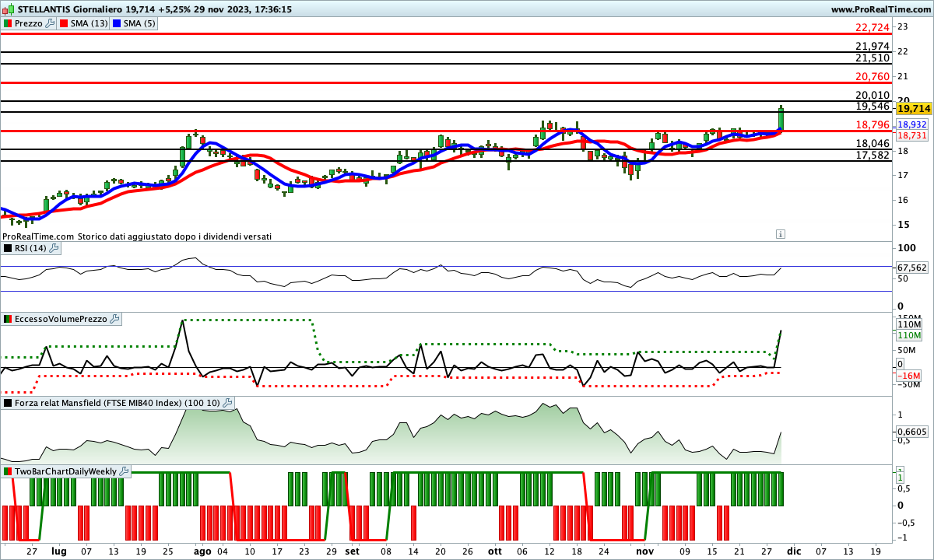The width and height of the screenshot is (934, 560).
Task: Click the 21,510 level label
Action: 873,58
